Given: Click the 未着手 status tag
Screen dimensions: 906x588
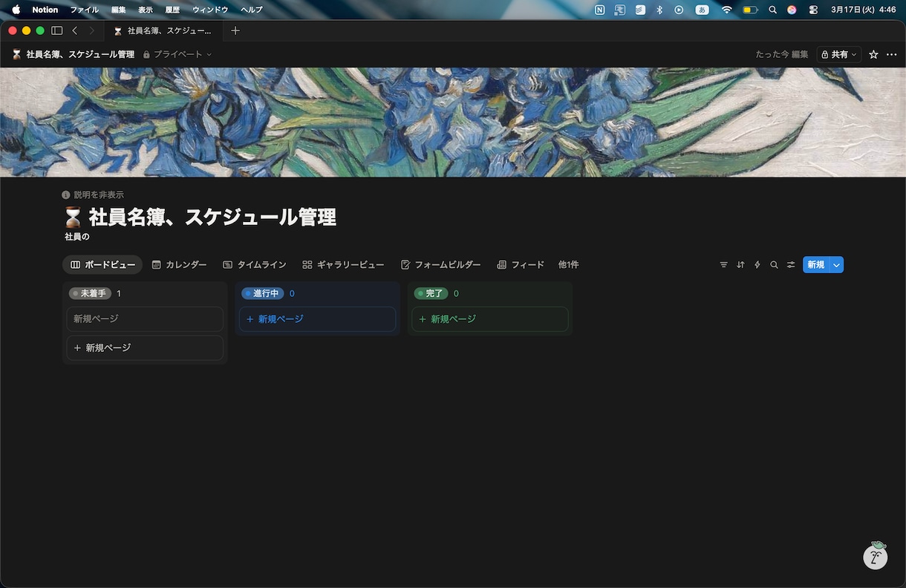Looking at the screenshot, I should click(90, 293).
